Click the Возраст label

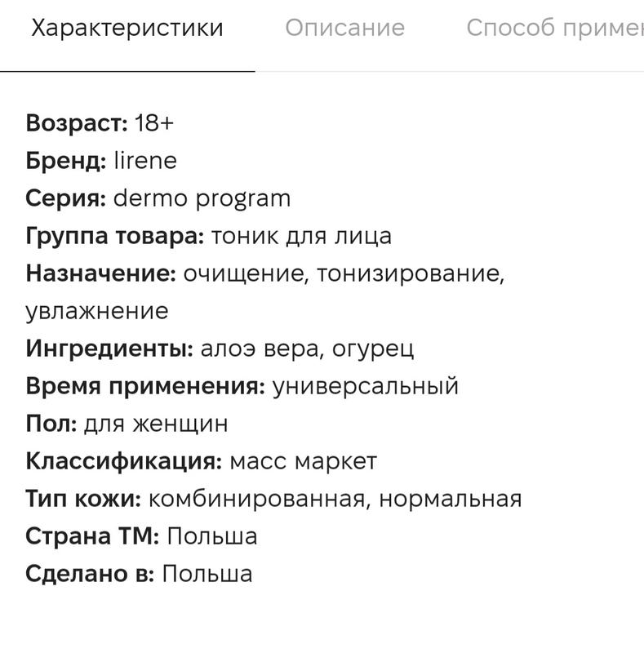[x=77, y=123]
